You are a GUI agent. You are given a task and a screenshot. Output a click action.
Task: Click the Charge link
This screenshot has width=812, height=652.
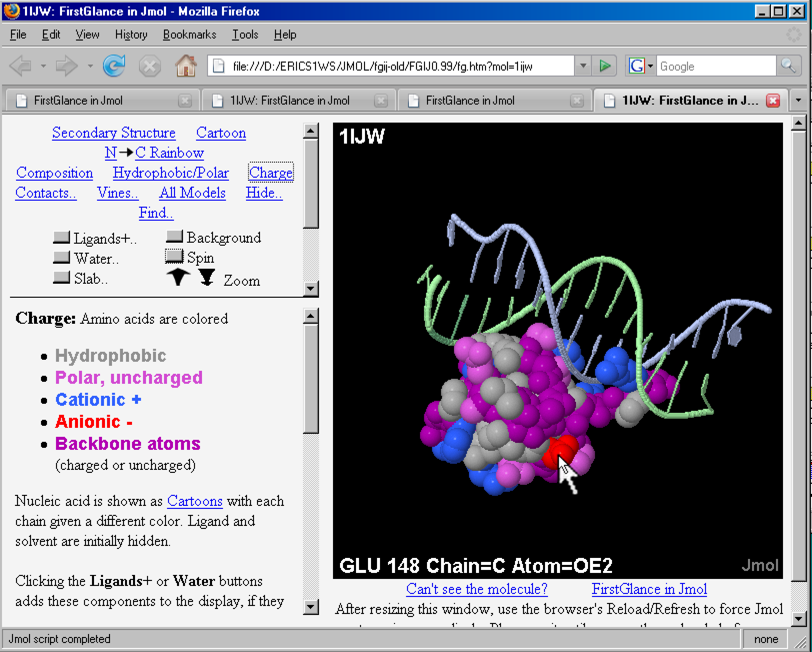271,173
